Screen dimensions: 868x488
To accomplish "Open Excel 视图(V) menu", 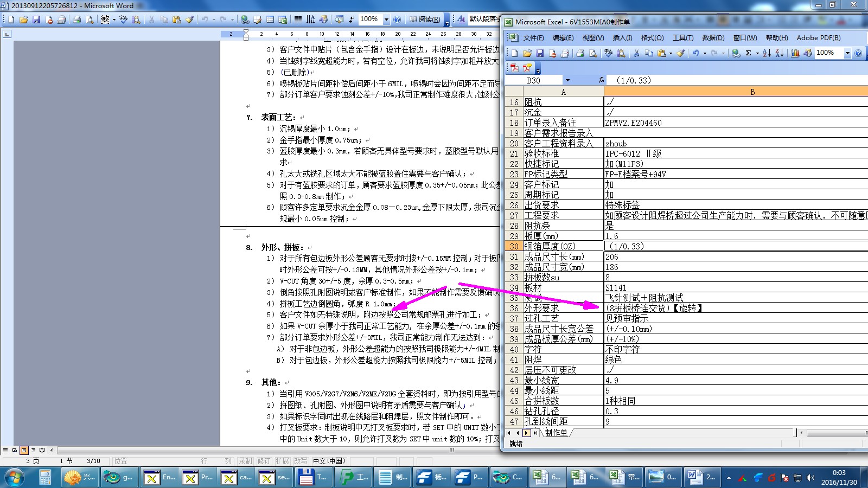I will point(593,38).
